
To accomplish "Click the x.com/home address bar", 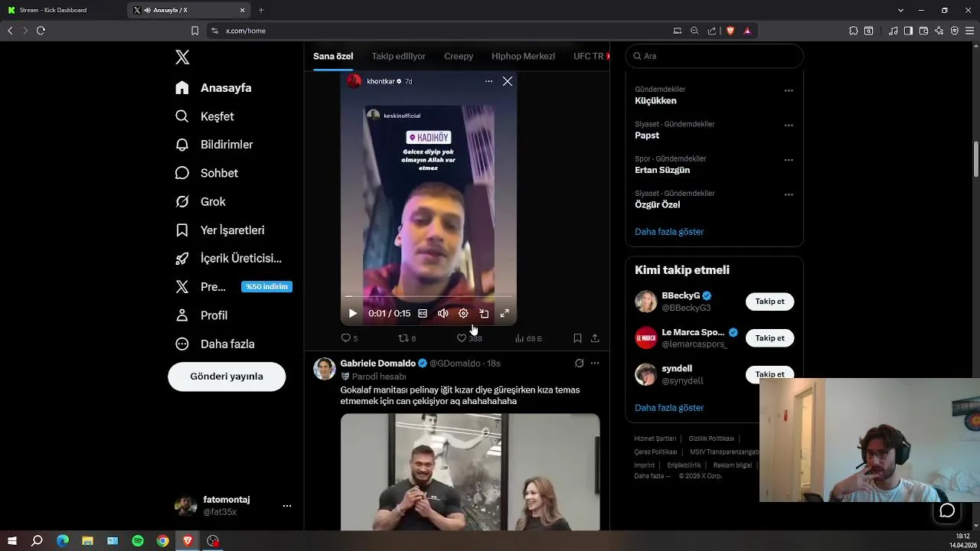I will tap(436, 31).
